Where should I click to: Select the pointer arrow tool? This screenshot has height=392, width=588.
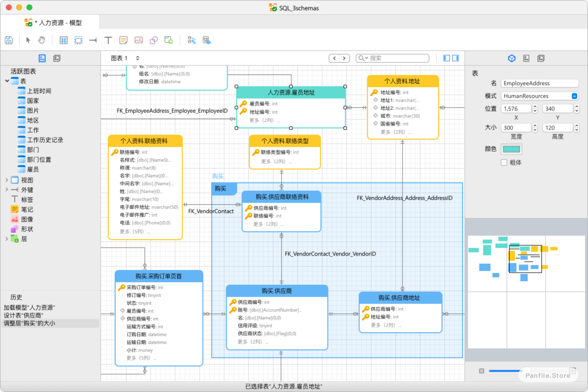(x=28, y=40)
